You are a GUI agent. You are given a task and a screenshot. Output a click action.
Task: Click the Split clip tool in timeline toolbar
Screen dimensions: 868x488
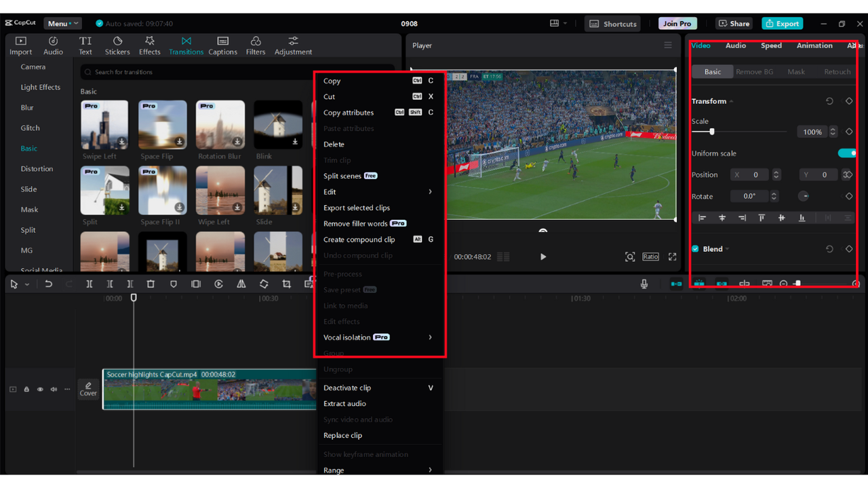tap(90, 284)
